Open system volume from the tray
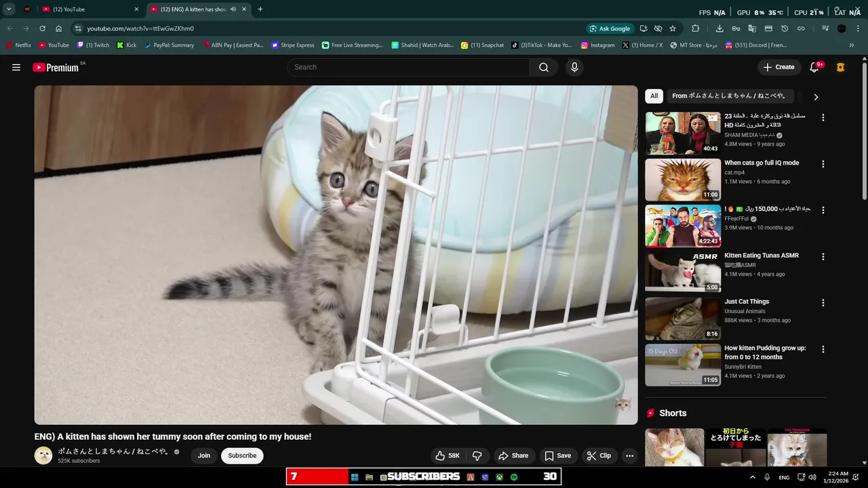Screen dimensions: 868x488 point(812,477)
